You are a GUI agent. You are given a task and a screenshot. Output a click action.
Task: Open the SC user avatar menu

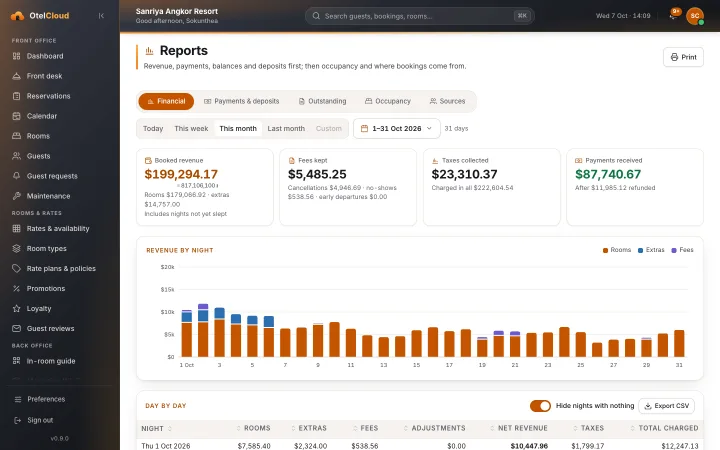point(695,16)
